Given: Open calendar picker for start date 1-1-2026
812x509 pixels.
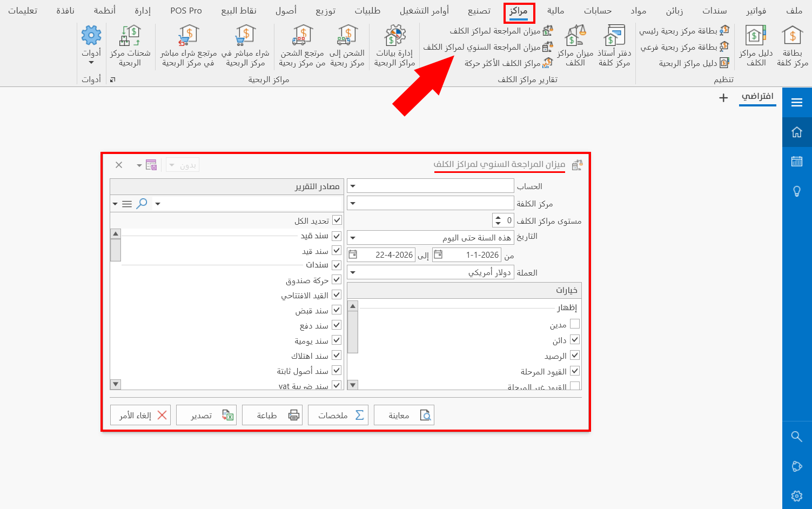Looking at the screenshot, I should 438,254.
